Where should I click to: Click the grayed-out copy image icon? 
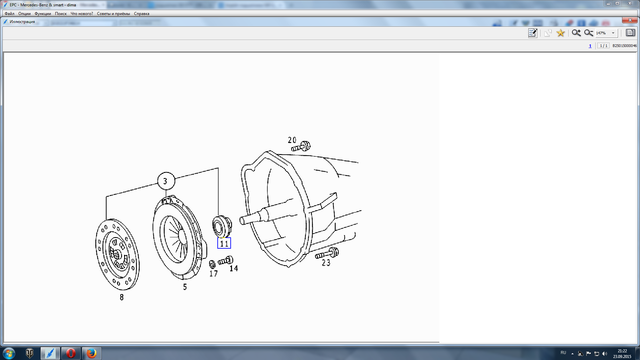(548, 33)
